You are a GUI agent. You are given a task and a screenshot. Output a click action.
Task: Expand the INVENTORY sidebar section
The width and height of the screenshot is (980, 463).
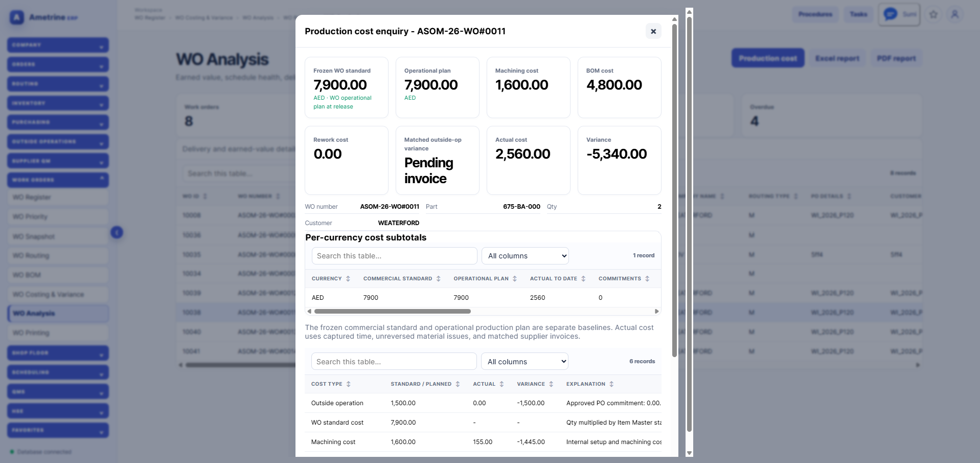coord(58,103)
